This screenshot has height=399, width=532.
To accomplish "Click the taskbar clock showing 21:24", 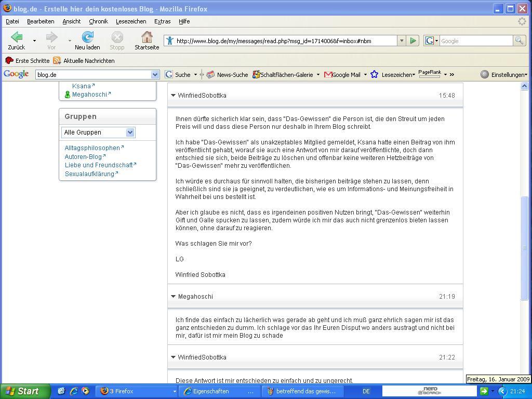I will tap(517, 391).
